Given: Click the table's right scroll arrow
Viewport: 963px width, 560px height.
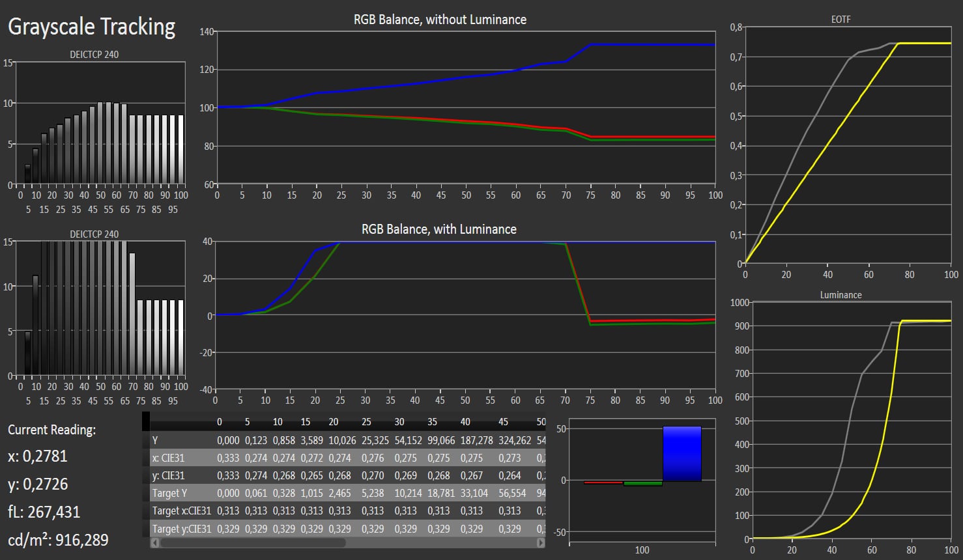Looking at the screenshot, I should pos(541,542).
